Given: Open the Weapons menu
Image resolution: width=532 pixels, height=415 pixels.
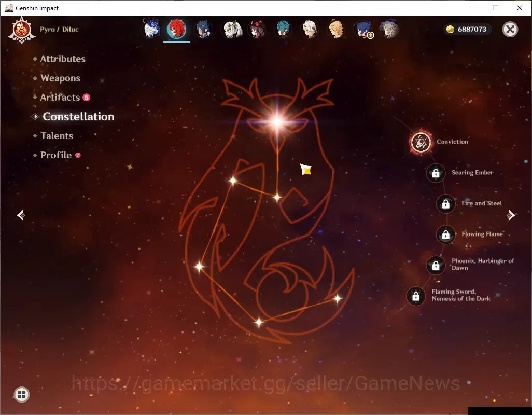Looking at the screenshot, I should [60, 78].
